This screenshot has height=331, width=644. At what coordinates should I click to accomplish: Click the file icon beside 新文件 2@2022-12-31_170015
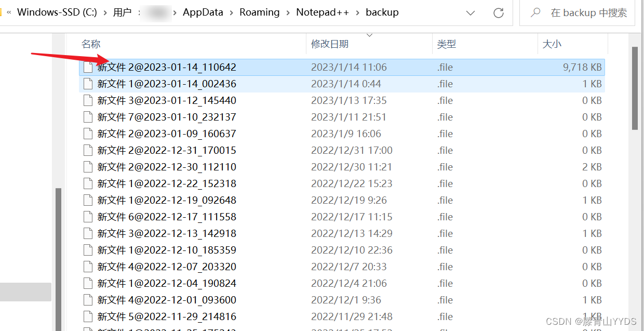[87, 150]
